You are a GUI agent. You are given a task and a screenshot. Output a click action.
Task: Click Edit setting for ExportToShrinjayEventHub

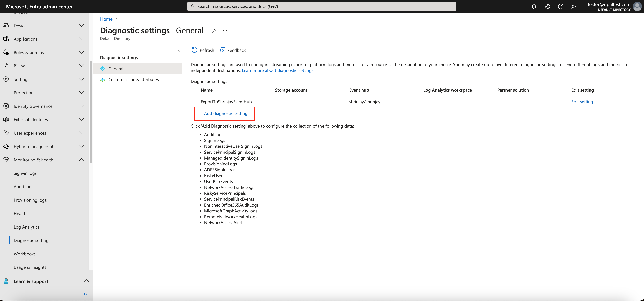pyautogui.click(x=582, y=102)
